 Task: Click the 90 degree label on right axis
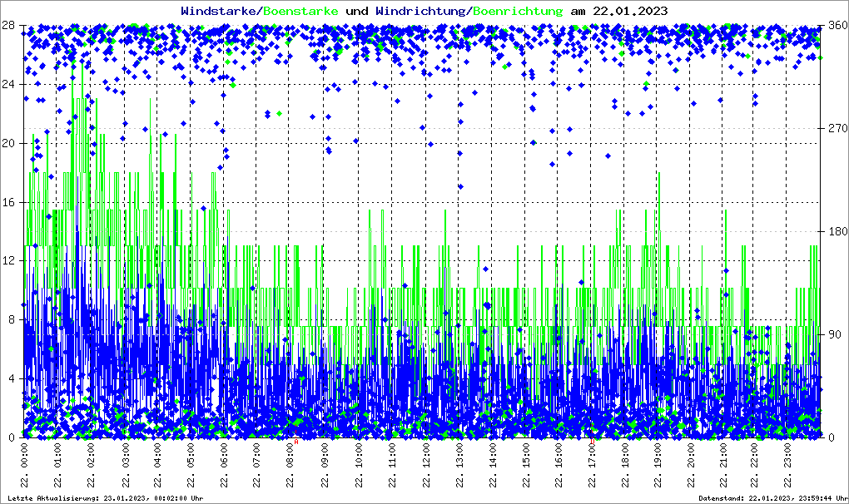click(x=834, y=334)
